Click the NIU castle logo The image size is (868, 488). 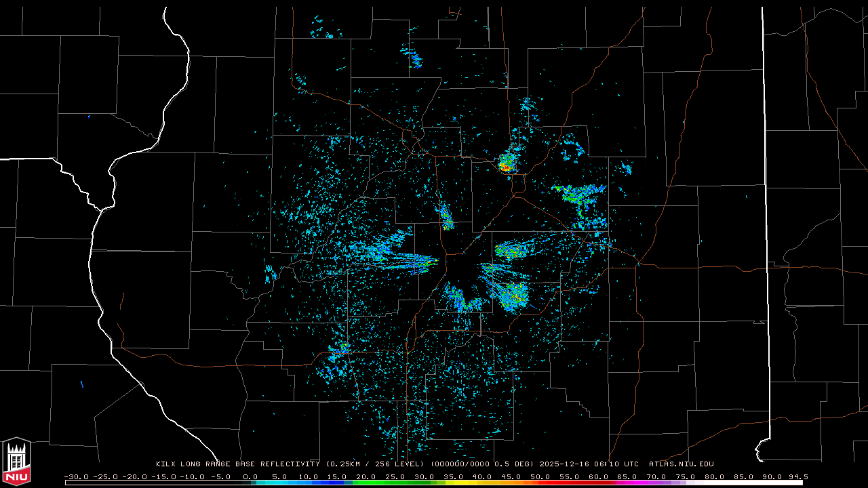click(16, 462)
